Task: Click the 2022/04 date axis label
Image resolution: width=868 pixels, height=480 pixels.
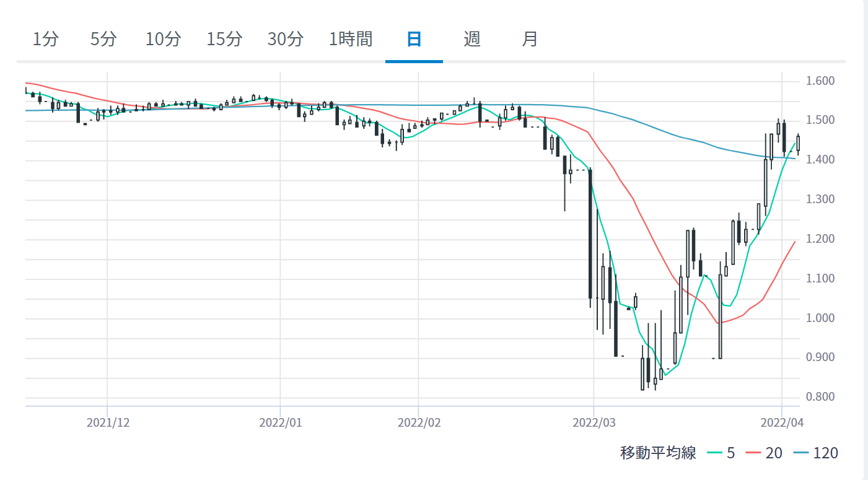Action: click(x=782, y=423)
